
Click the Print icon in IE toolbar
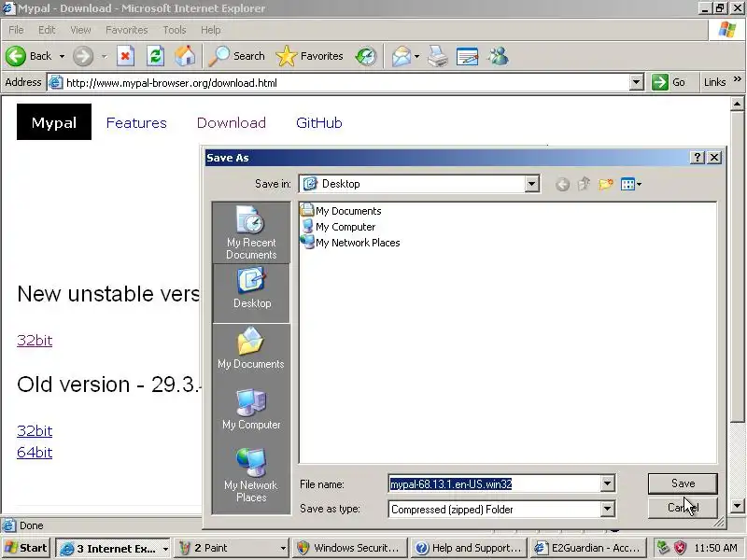click(x=437, y=56)
